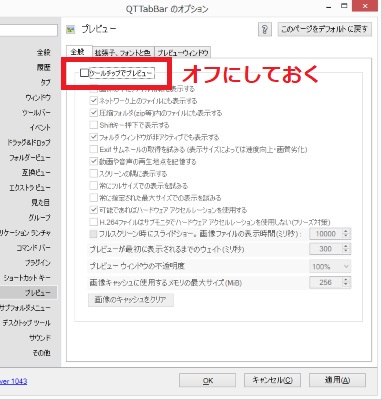This screenshot has width=382, height=400.
Task: Select アプリケーション ランチャ in the sidebar
Action: (x=25, y=233)
